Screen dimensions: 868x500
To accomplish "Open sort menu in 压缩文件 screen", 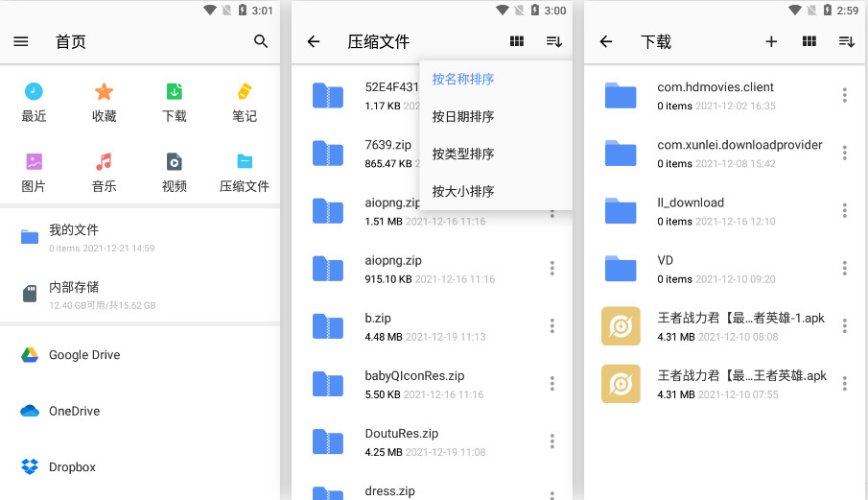I will [554, 41].
